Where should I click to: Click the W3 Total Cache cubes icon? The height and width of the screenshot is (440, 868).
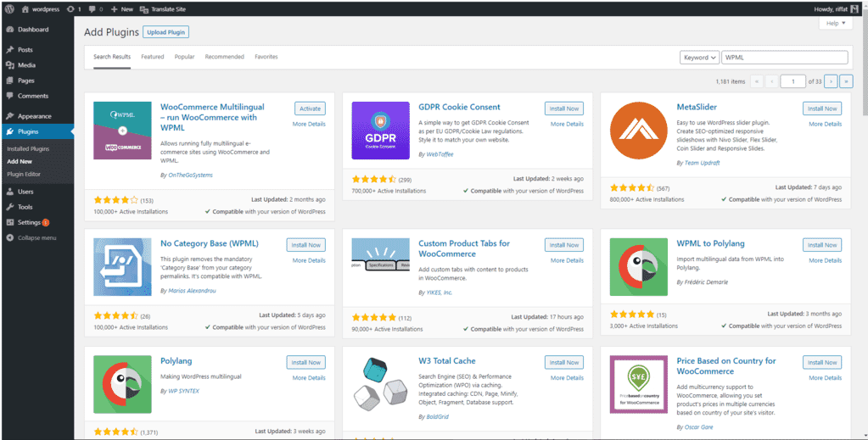tap(381, 385)
